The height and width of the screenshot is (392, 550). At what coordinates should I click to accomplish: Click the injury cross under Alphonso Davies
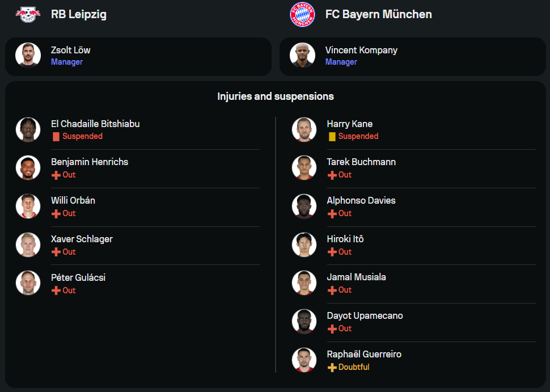tap(332, 214)
